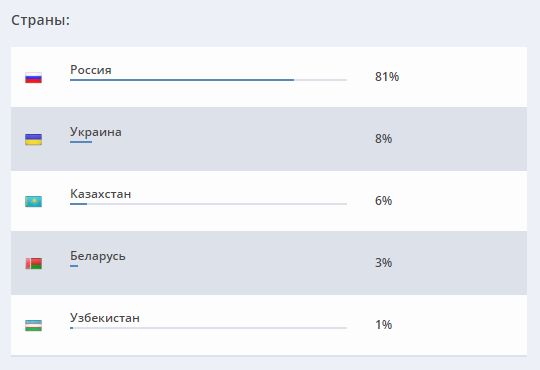The width and height of the screenshot is (540, 370).
Task: Click the Страны: section heading
Action: (x=41, y=20)
